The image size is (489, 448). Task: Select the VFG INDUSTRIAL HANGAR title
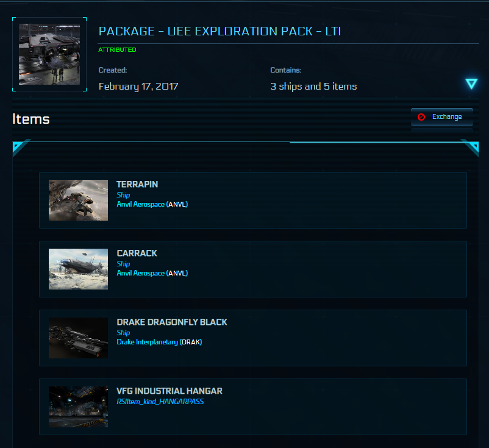tap(169, 391)
